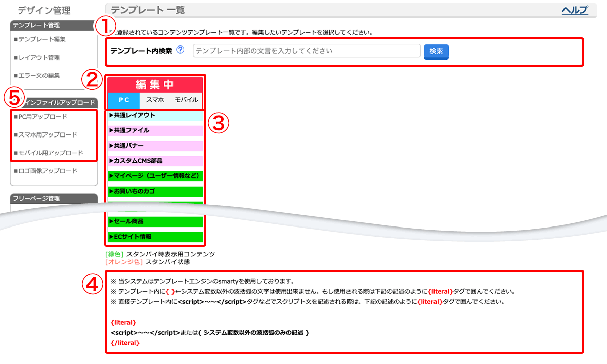The height and width of the screenshot is (364, 607).
Task: Expand the マイページ(ユーザー情報など) section
Action: pyautogui.click(x=155, y=176)
